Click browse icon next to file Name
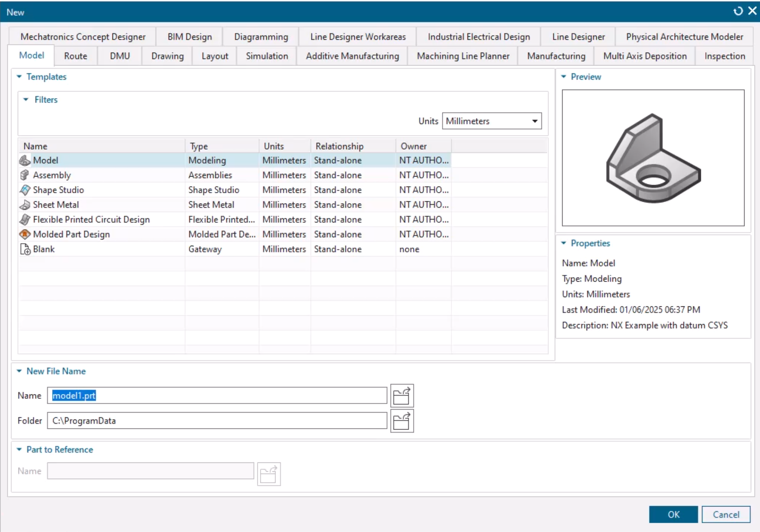The width and height of the screenshot is (760, 532). tap(402, 396)
